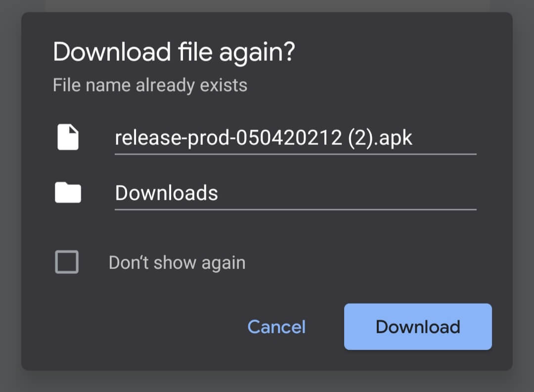Screen dimensions: 534x392
Task: Click the "(2)" suffix in the file name
Action: 360,138
